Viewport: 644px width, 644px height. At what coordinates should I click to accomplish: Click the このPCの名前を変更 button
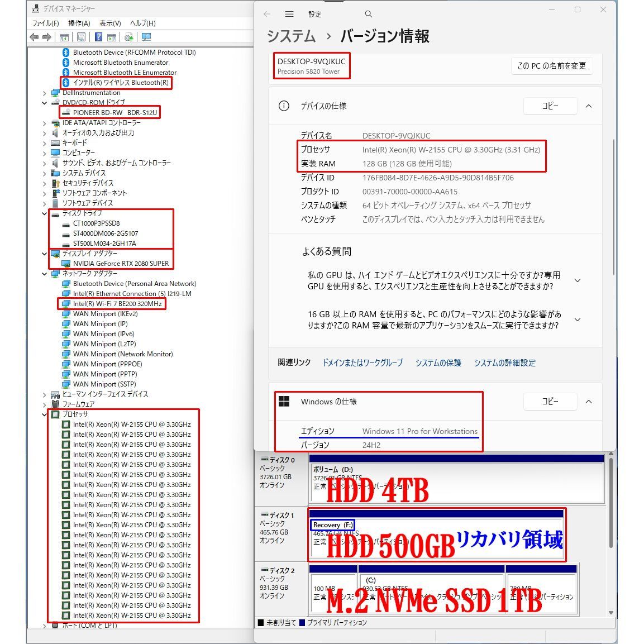point(551,65)
